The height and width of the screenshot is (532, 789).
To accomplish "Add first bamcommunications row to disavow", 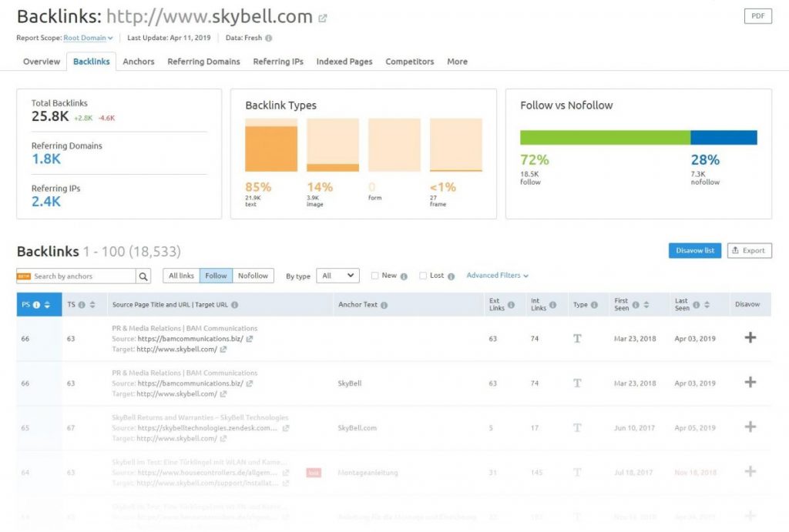I will click(750, 337).
